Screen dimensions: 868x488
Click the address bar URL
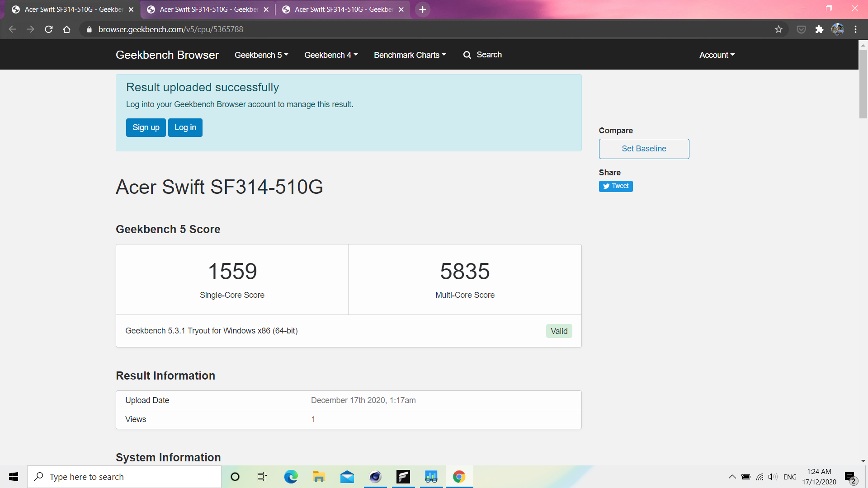click(170, 29)
